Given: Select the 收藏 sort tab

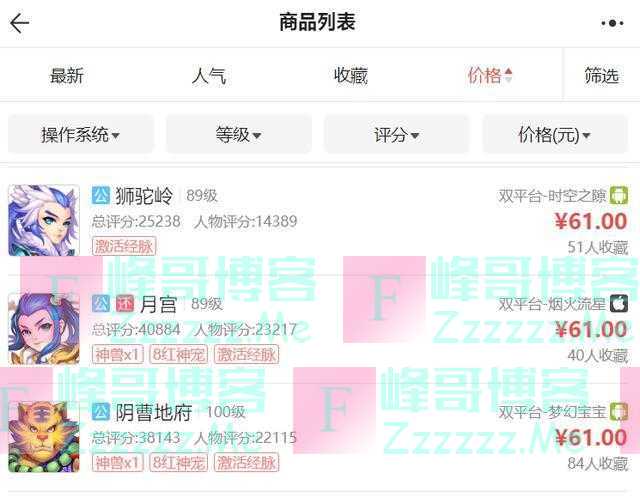Looking at the screenshot, I should tap(351, 75).
